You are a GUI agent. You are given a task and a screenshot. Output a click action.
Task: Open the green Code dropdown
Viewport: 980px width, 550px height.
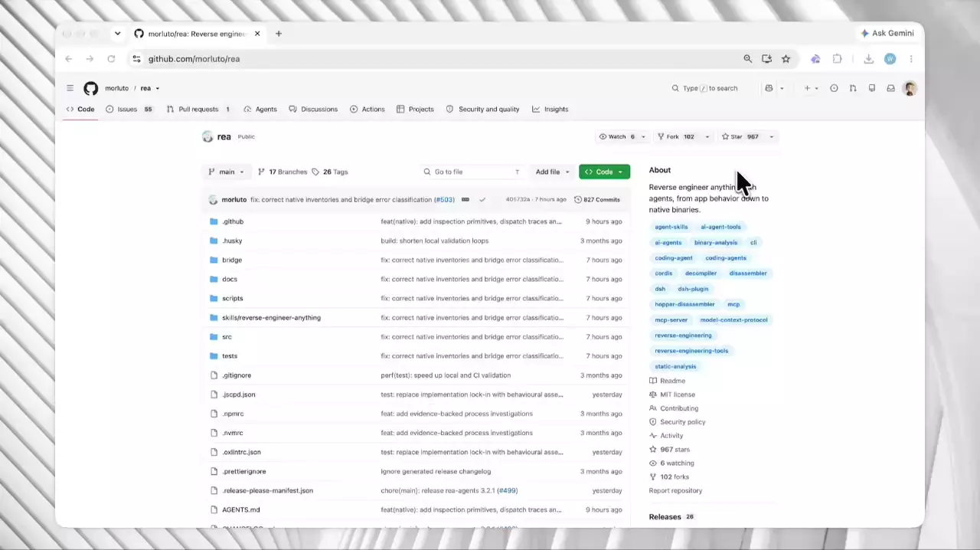[x=604, y=172]
